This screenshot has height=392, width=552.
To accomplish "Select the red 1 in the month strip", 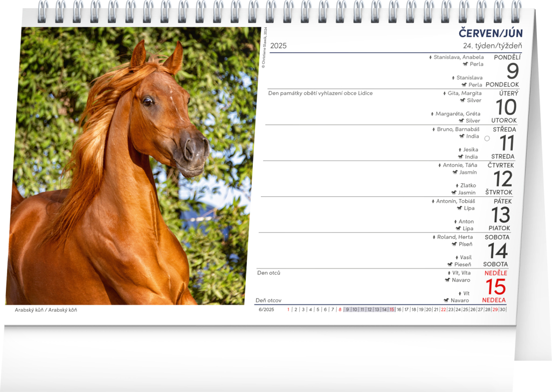I will (x=288, y=310).
